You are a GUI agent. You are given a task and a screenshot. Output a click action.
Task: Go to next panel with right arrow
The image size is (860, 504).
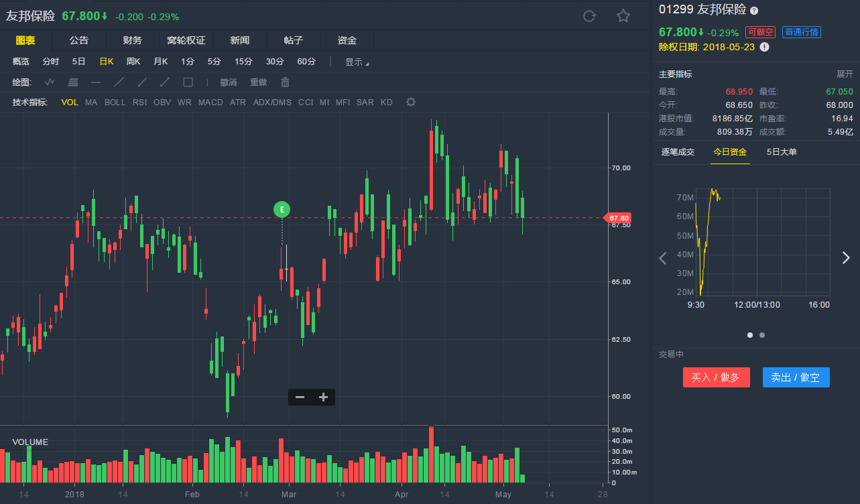point(846,258)
